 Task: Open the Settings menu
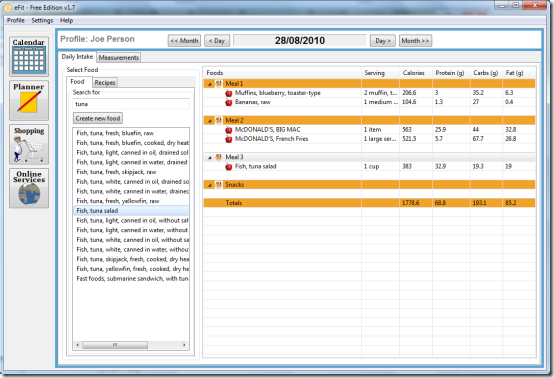[x=42, y=20]
